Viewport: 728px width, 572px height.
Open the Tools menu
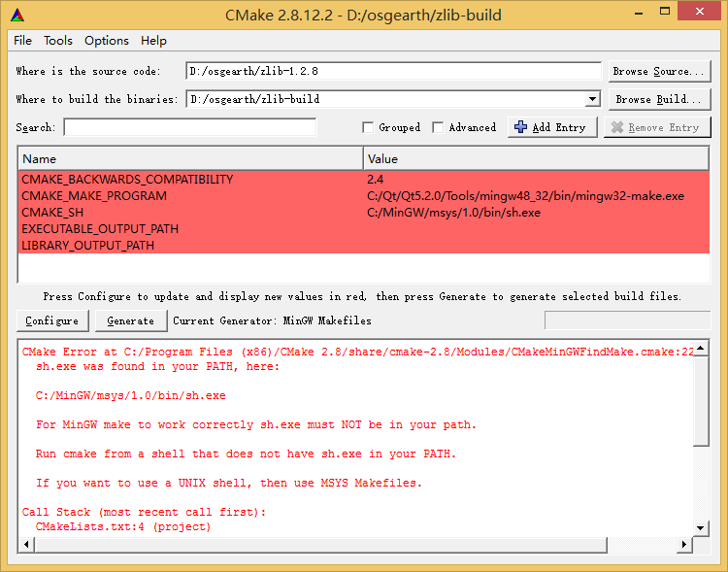tap(58, 41)
